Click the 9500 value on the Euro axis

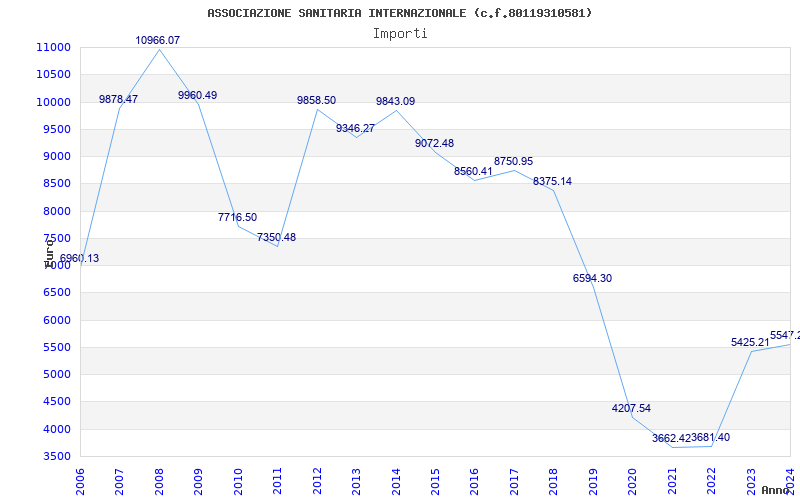click(57, 129)
